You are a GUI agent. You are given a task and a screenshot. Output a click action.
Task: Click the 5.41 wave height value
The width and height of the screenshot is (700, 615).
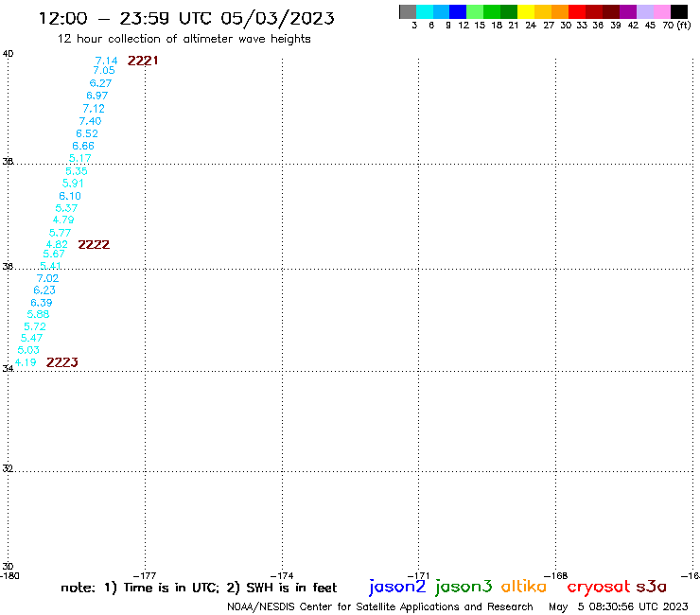click(50, 266)
